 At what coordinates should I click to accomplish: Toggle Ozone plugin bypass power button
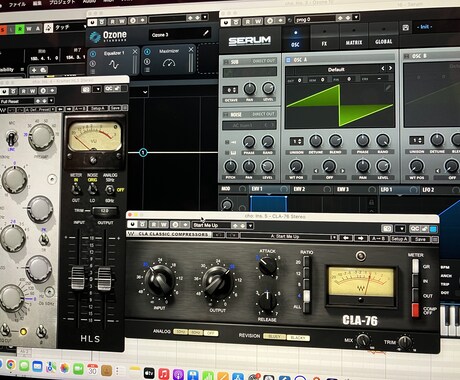click(92, 22)
